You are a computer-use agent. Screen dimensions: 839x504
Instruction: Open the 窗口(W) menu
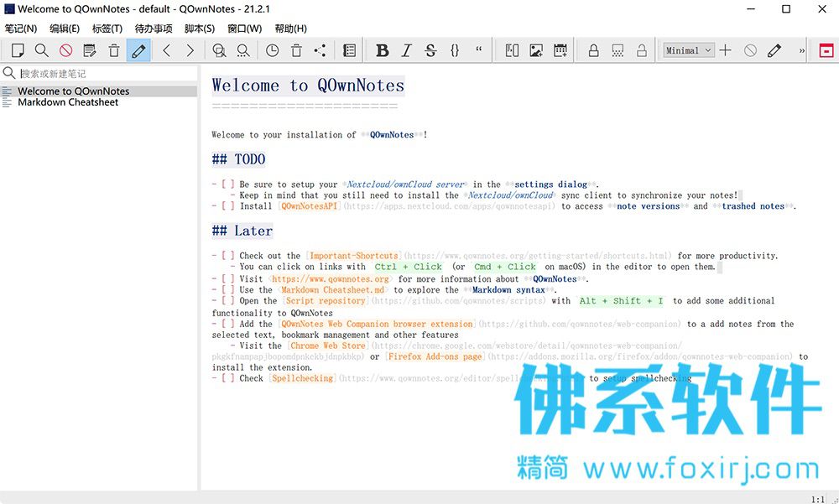[x=244, y=29]
